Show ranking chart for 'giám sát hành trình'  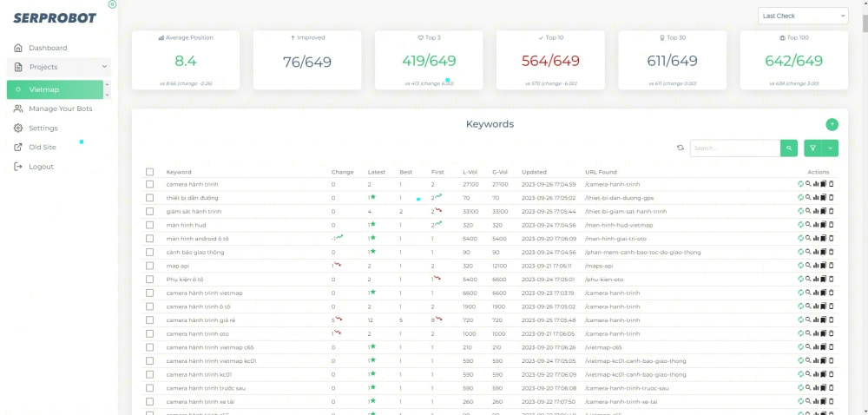pos(816,211)
